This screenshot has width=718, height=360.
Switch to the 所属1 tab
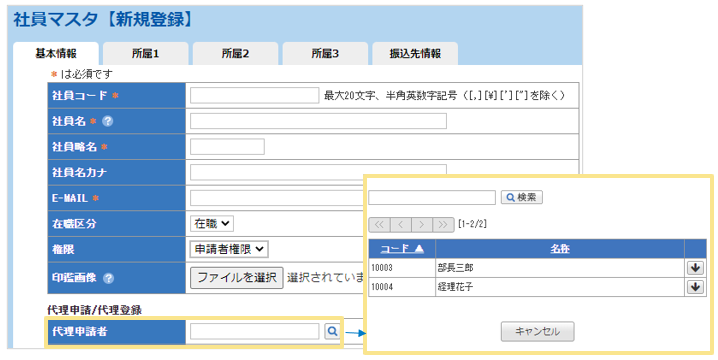(146, 54)
